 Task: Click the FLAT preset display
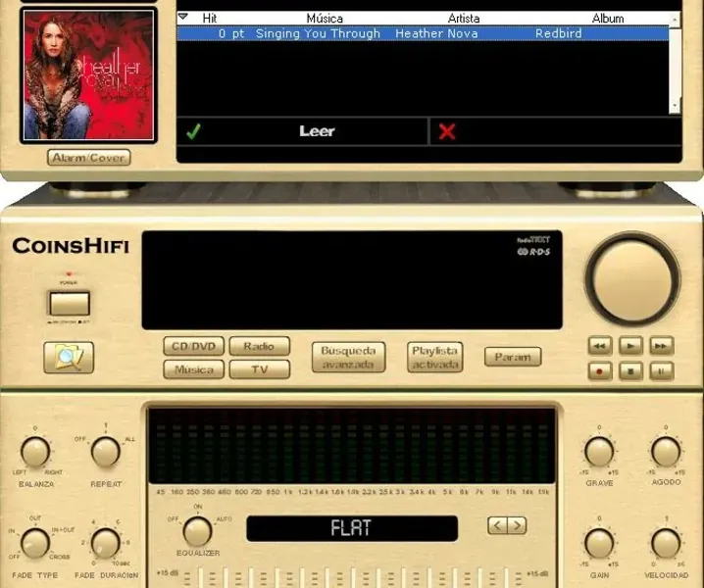(x=352, y=528)
